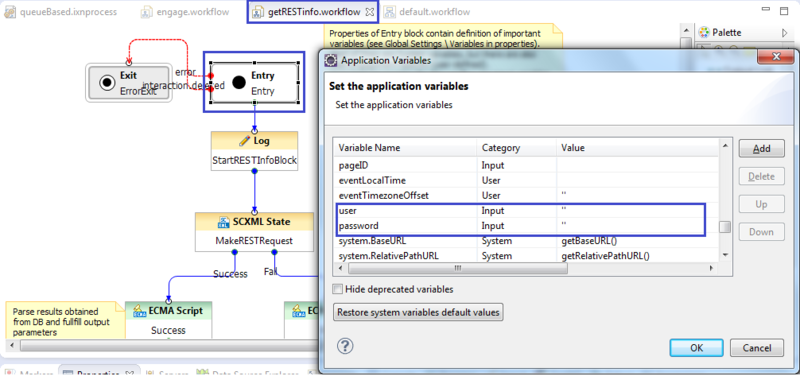Click the Application Variables dialog icon
The height and width of the screenshot is (376, 800).
tap(331, 61)
